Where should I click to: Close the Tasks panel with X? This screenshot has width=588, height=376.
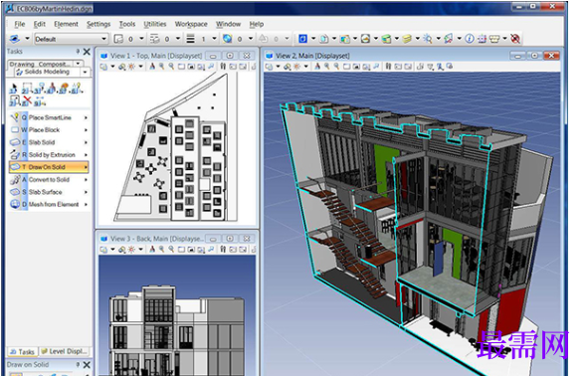(87, 52)
